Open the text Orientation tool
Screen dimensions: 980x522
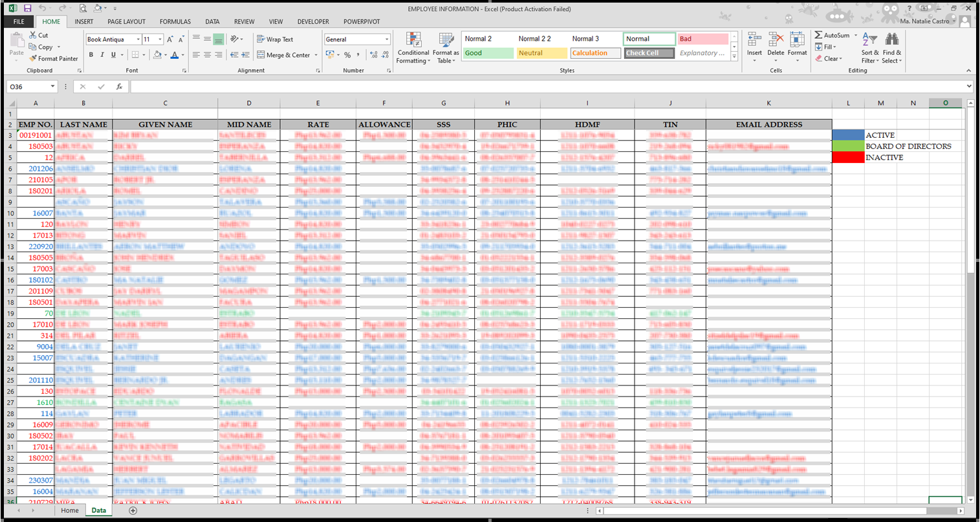[235, 39]
